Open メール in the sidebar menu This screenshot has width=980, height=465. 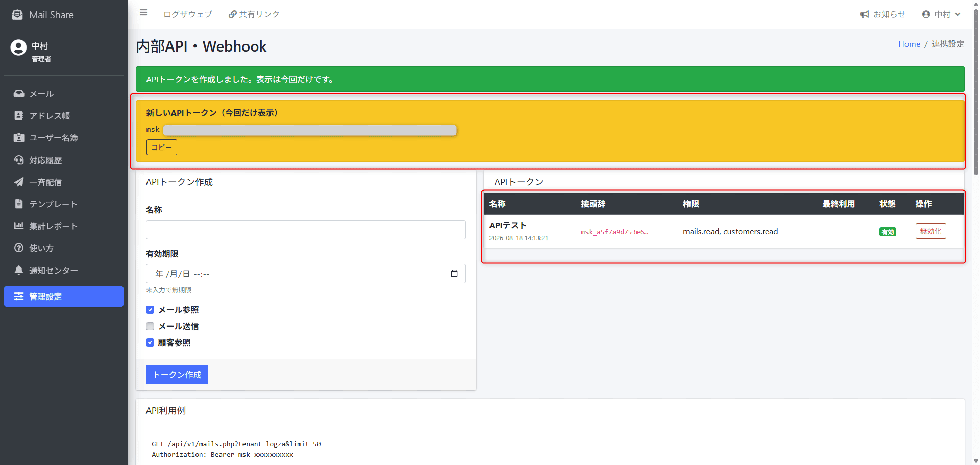point(64,94)
